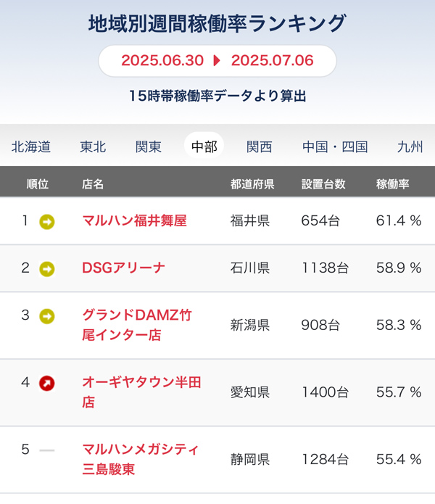Viewport: 435px width, 504px height.
Task: Click the red up-arrow icon beside rank 4
Action: [47, 383]
